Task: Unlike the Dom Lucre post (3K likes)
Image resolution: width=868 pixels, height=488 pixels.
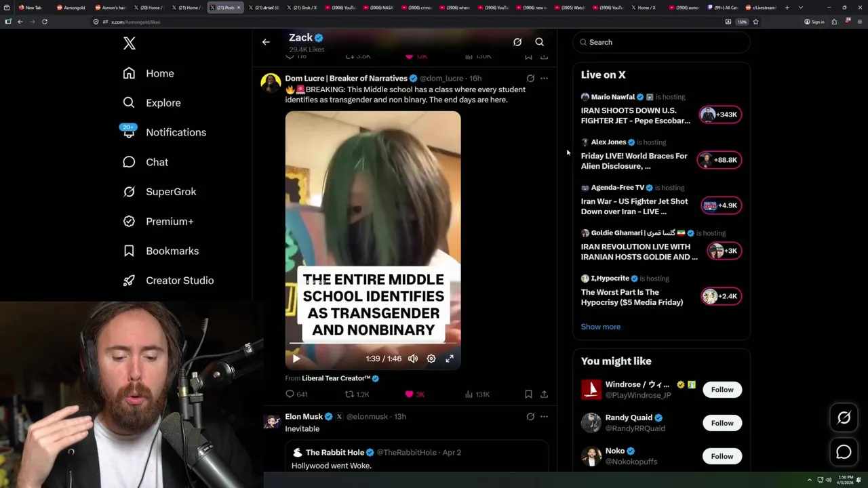Action: pos(414,394)
